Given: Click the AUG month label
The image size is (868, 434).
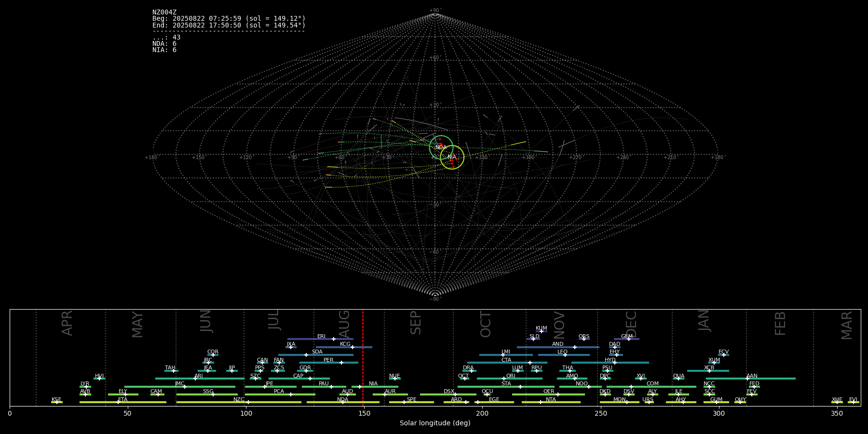Looking at the screenshot, I should click(x=344, y=323).
